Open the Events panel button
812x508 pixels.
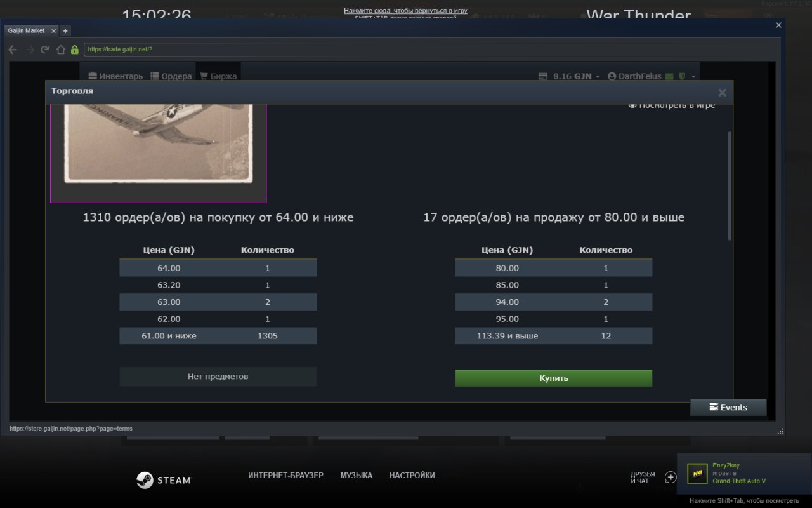[728, 408]
